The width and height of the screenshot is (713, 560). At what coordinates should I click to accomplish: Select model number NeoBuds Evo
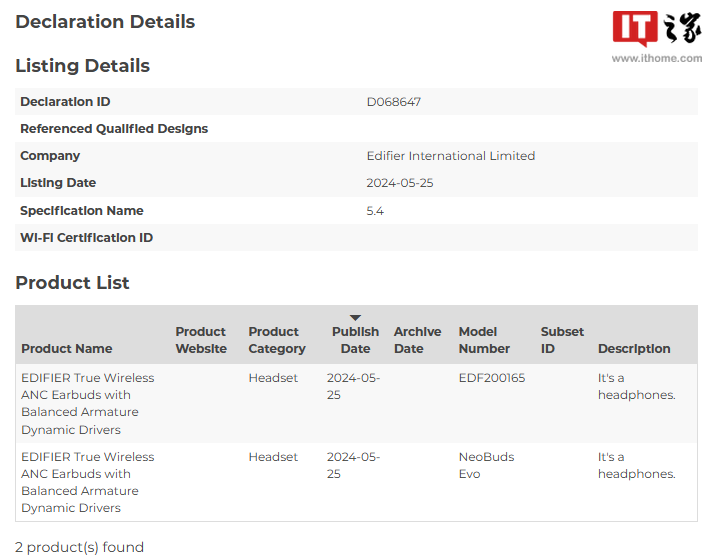(x=486, y=465)
